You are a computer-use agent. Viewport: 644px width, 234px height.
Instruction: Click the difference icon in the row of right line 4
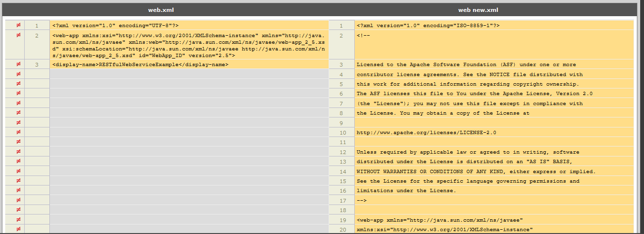tap(19, 74)
